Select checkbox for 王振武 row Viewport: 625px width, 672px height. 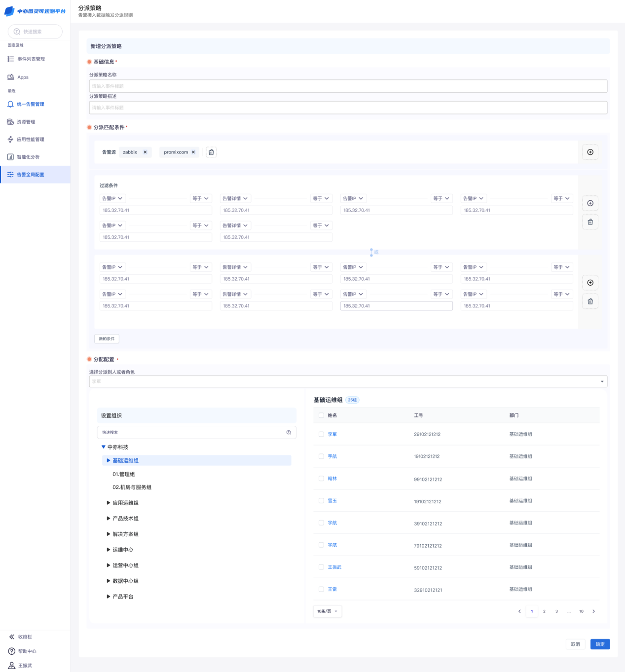(x=321, y=567)
